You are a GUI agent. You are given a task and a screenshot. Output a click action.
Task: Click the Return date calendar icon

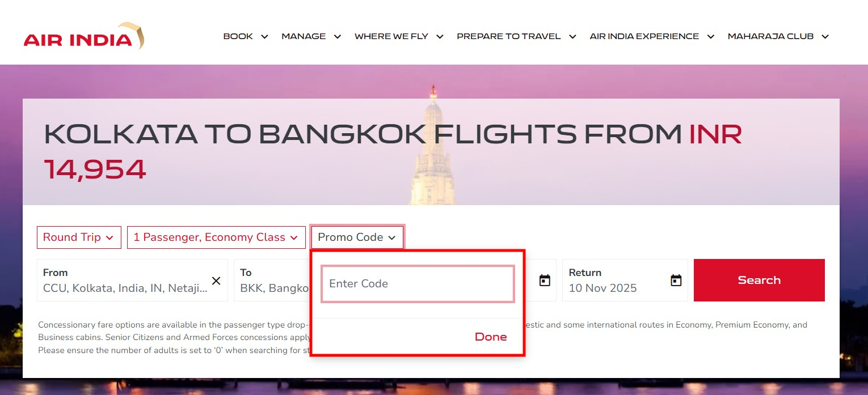point(676,280)
